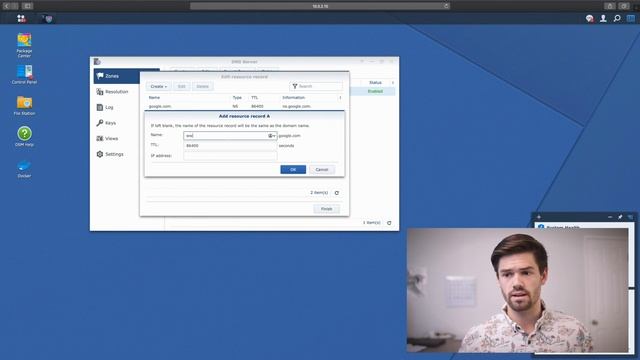Click the filter icon in Search box
The height and width of the screenshot is (360, 640).
(295, 86)
